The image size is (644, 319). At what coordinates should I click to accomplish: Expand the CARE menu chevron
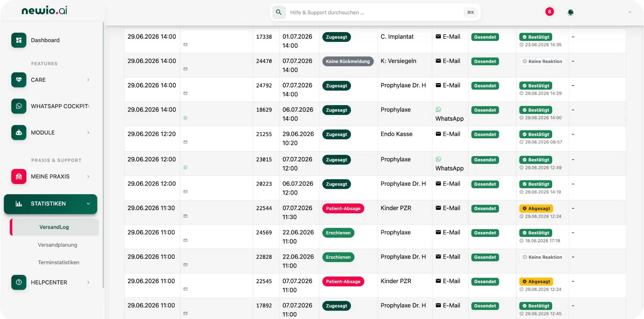tap(88, 80)
